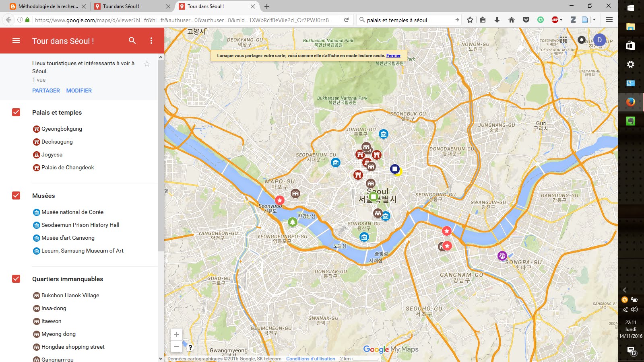The width and height of the screenshot is (644, 362).
Task: Click the green tree marker near Yeongdeungpo
Action: coord(293,222)
